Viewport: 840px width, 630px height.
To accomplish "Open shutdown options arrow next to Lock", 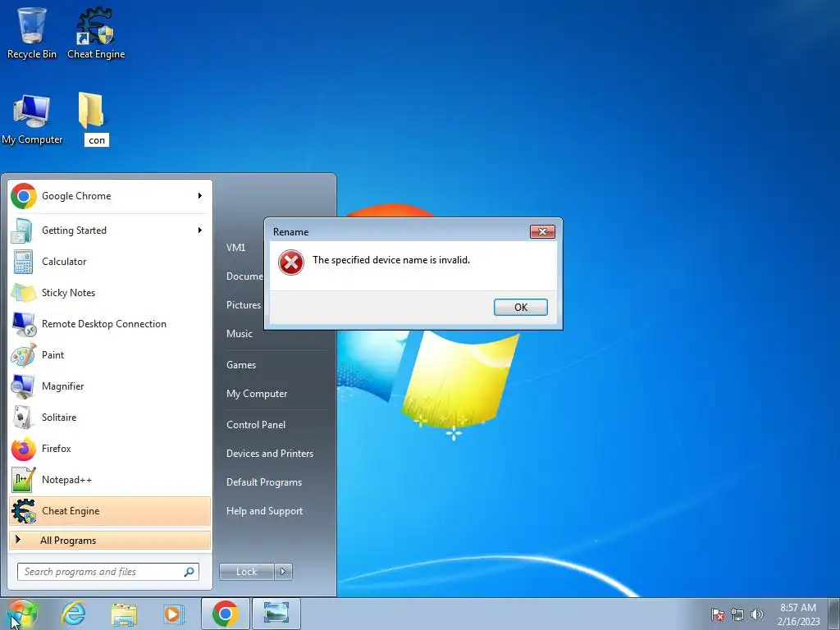I will [x=283, y=572].
